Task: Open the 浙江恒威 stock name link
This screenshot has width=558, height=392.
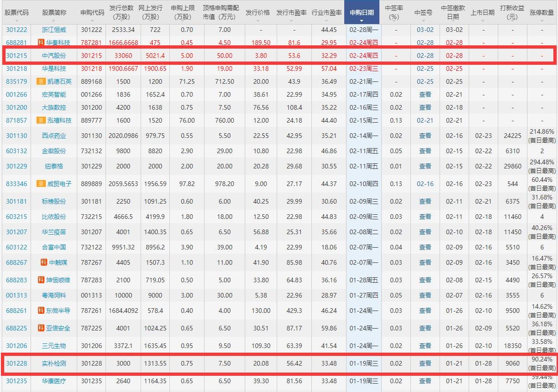Action: pyautogui.click(x=54, y=30)
